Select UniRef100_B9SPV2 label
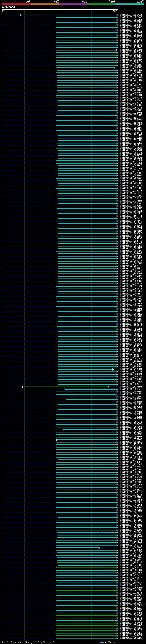This screenshot has width=146, height=644. (x=131, y=394)
